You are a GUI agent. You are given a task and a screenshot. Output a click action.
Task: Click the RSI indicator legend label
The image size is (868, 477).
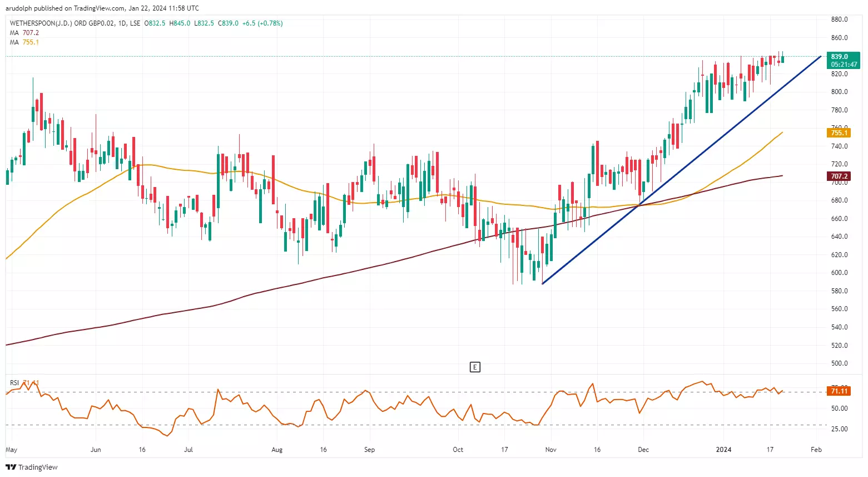[14, 383]
